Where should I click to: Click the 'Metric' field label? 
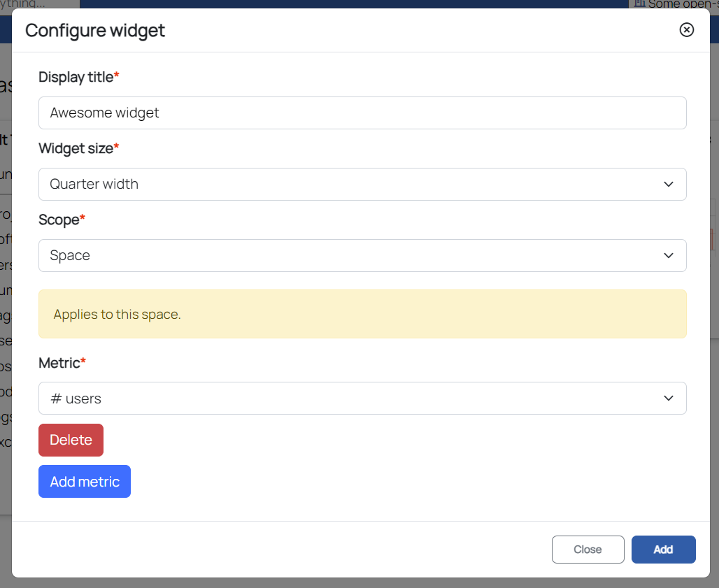click(x=59, y=362)
